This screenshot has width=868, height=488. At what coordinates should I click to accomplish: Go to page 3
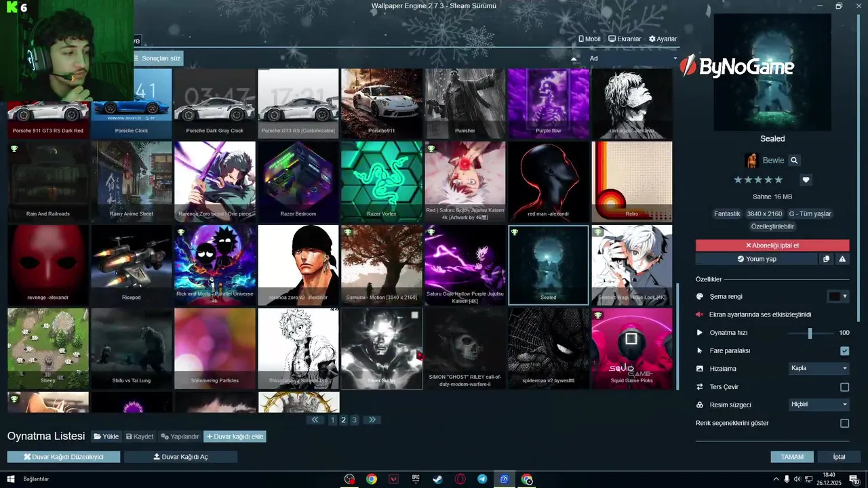click(x=354, y=420)
